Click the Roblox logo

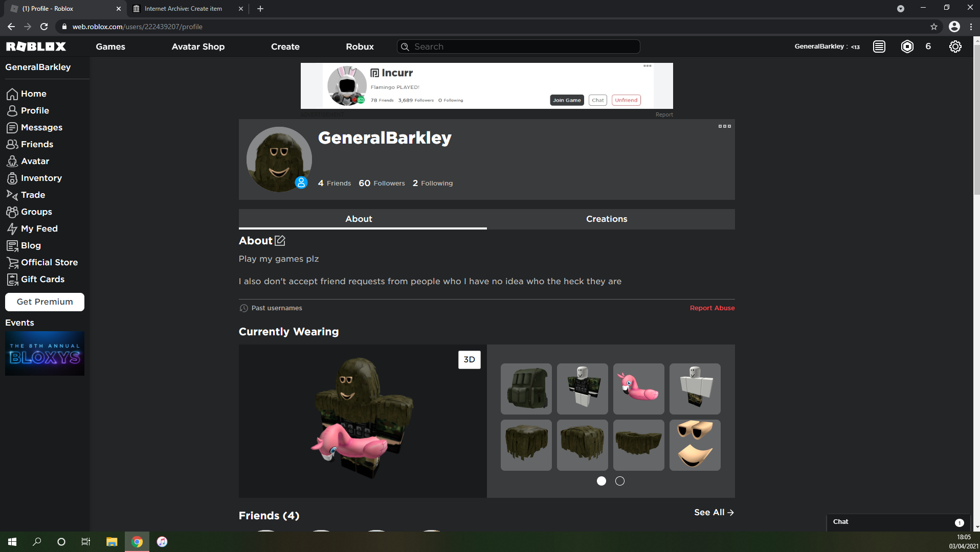36,47
